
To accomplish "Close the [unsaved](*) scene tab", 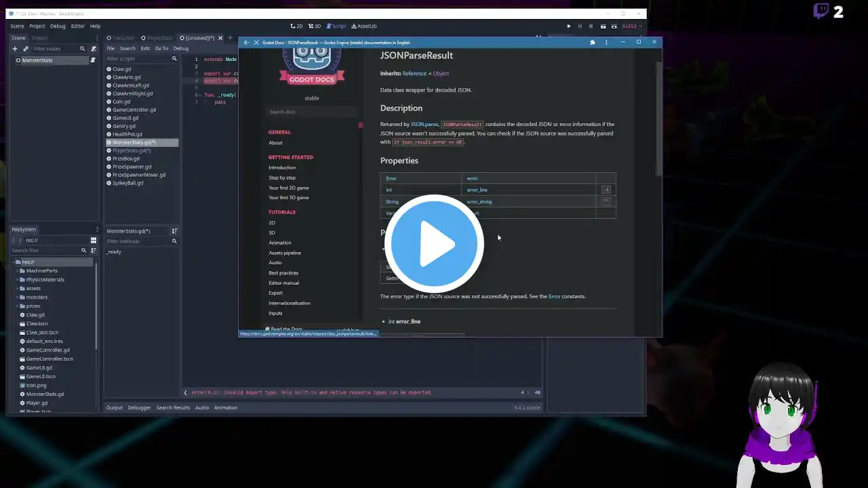I will pyautogui.click(x=220, y=38).
